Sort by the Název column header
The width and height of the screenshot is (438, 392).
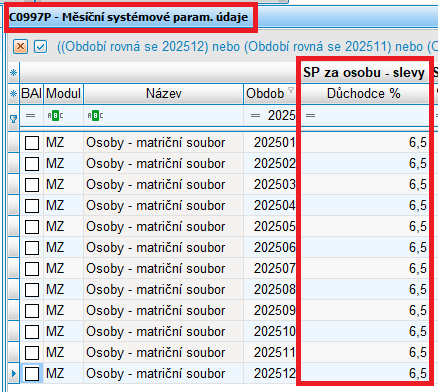163,94
